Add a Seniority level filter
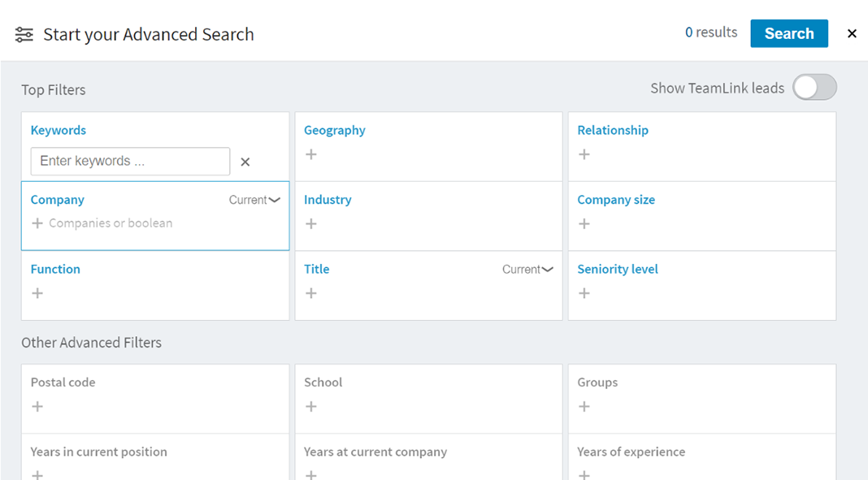Viewport: 868px width, 480px height. [x=584, y=293]
